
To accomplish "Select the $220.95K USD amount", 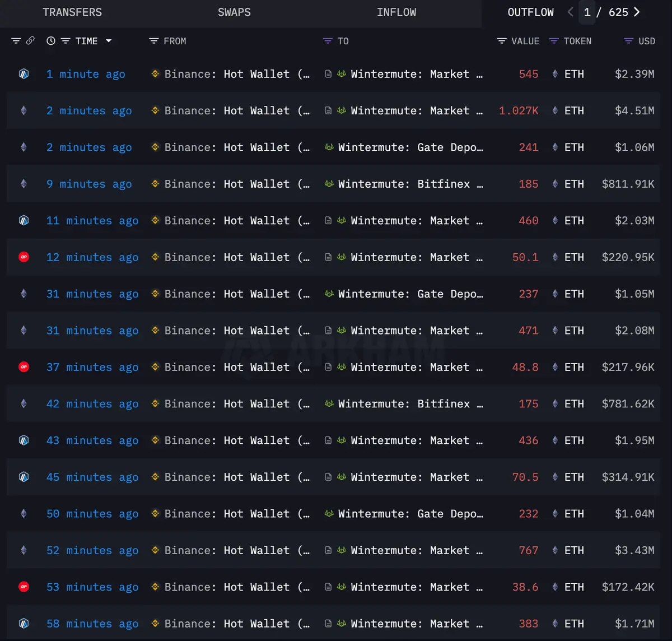I will coord(628,257).
